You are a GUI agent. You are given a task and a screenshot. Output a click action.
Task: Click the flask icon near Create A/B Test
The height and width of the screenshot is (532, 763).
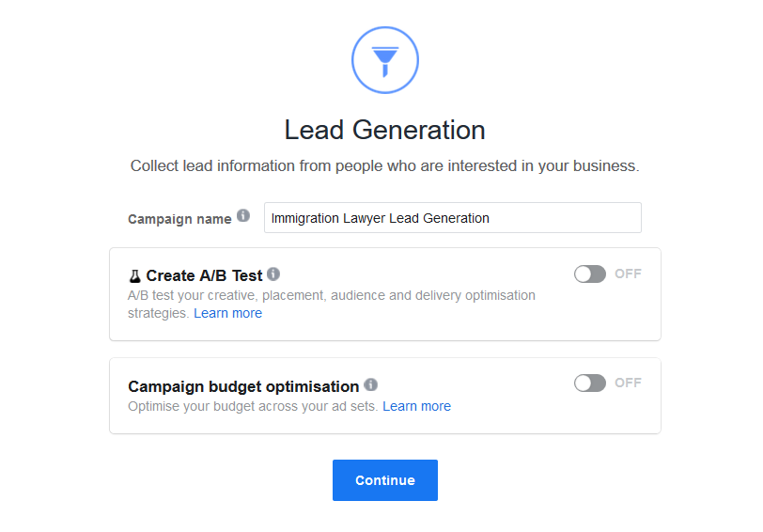coord(134,276)
